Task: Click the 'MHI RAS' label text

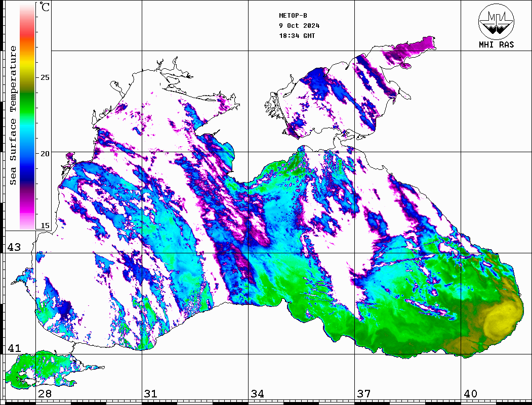Action: coord(497,44)
